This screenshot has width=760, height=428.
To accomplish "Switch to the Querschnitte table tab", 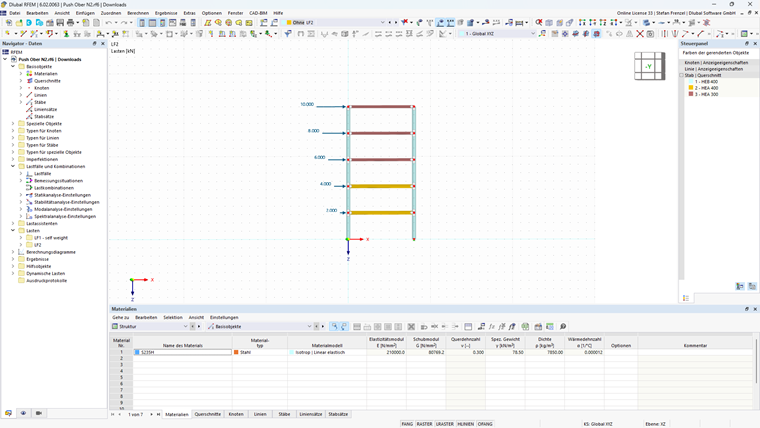I will pos(207,414).
